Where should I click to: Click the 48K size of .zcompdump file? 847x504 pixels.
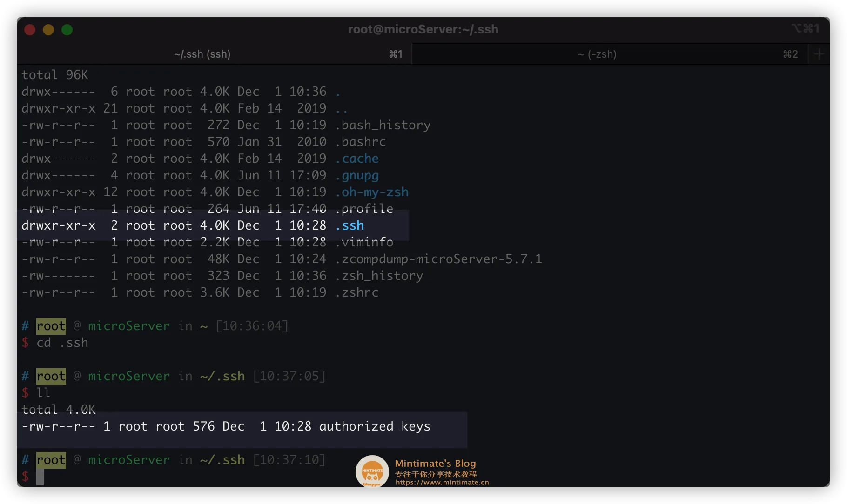[x=219, y=259]
